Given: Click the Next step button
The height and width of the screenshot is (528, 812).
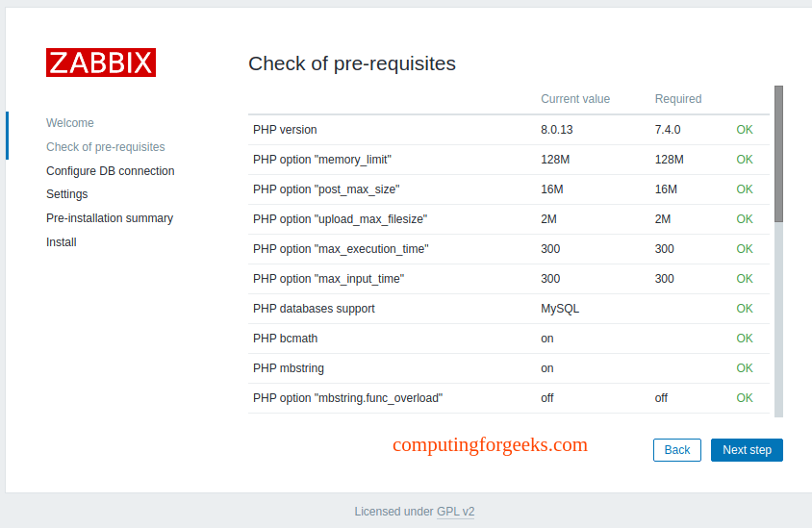Looking at the screenshot, I should click(747, 450).
